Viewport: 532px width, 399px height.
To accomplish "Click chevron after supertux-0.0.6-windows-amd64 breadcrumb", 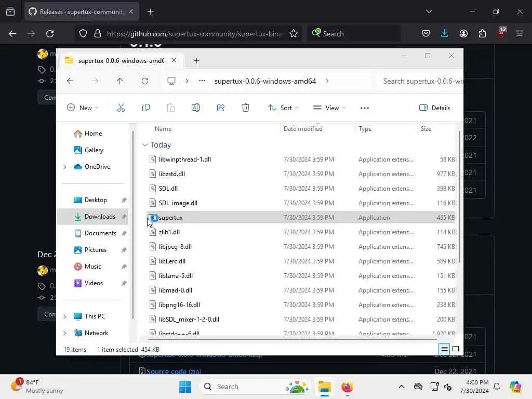I will pos(327,81).
